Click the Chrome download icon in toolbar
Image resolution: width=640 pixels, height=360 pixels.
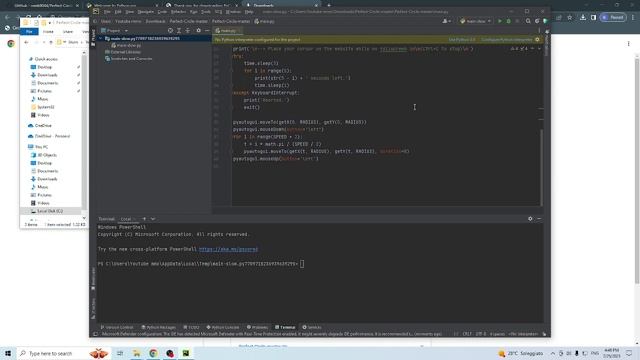(583, 18)
